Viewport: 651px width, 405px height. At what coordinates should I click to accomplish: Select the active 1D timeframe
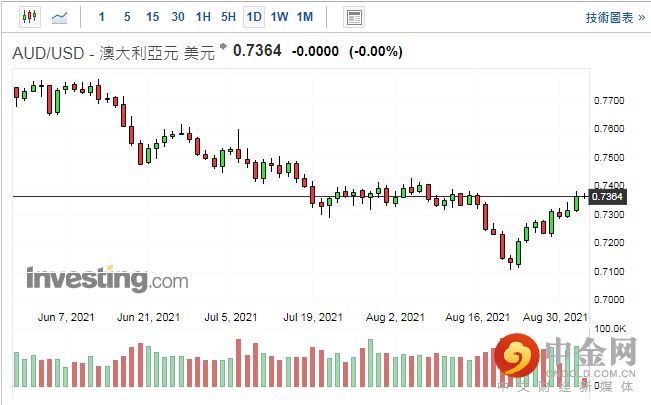(x=254, y=17)
